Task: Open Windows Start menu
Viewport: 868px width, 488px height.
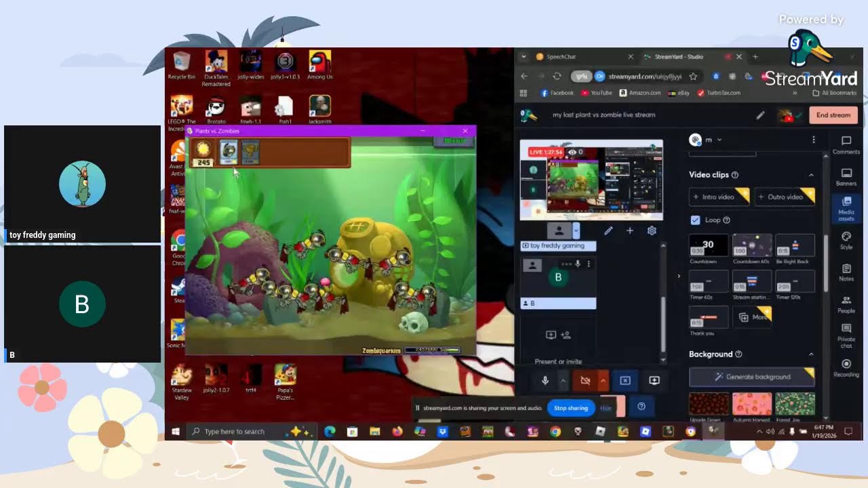Action: tap(176, 431)
